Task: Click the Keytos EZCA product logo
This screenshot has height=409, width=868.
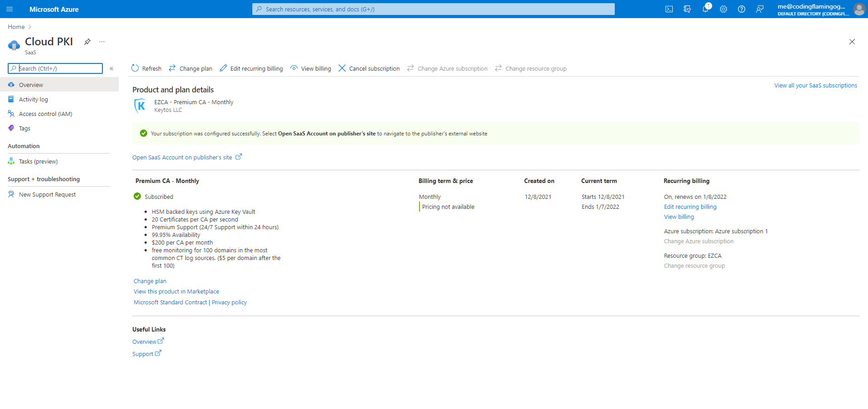Action: [x=140, y=106]
